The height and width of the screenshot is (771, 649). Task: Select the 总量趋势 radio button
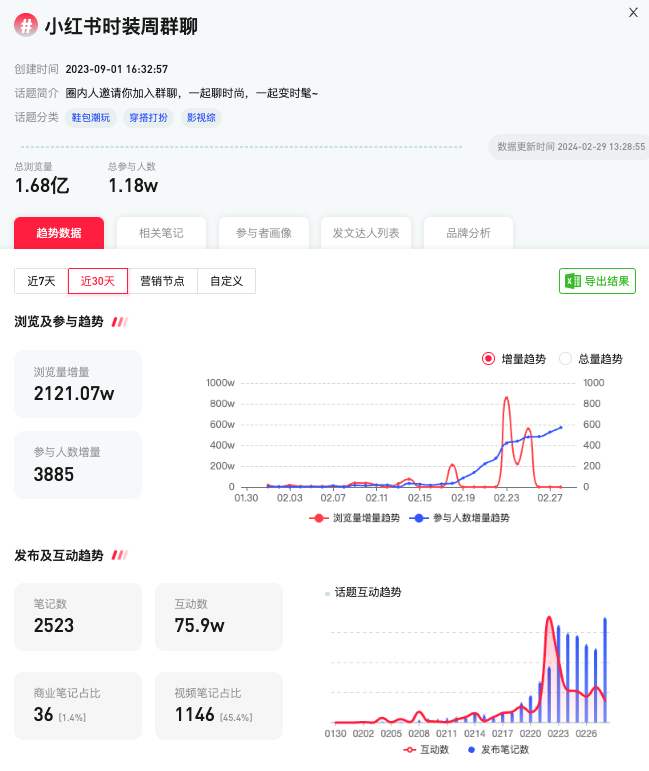565,359
